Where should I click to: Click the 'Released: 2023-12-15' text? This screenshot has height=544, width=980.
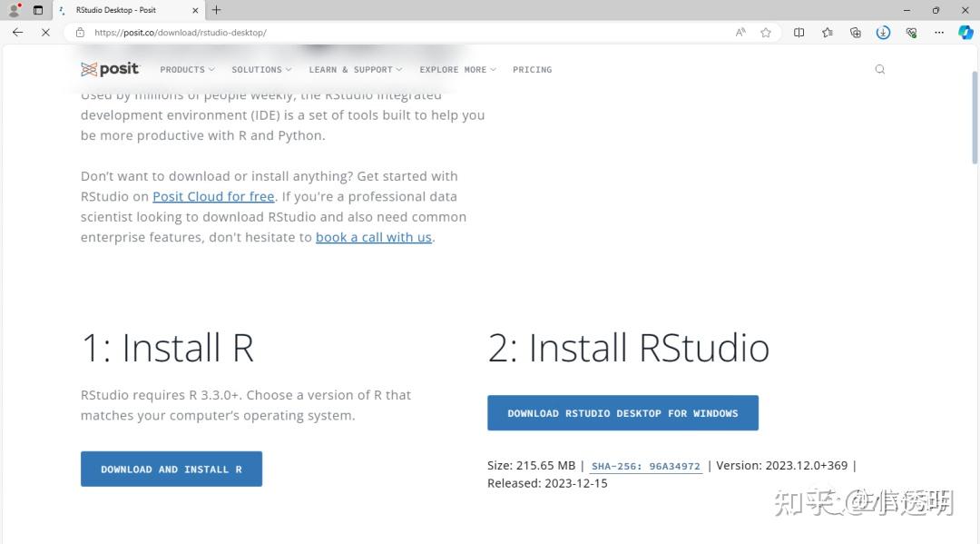click(547, 483)
